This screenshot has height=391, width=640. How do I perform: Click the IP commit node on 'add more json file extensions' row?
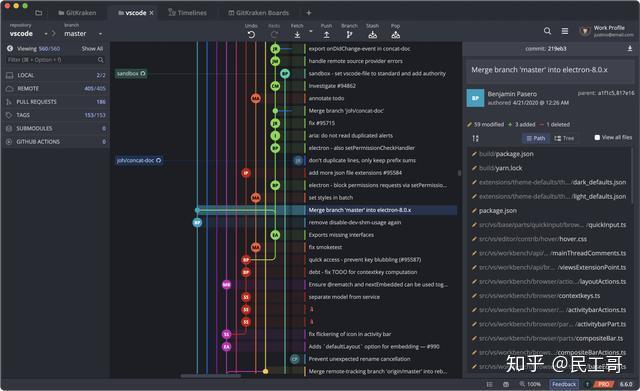[246, 173]
